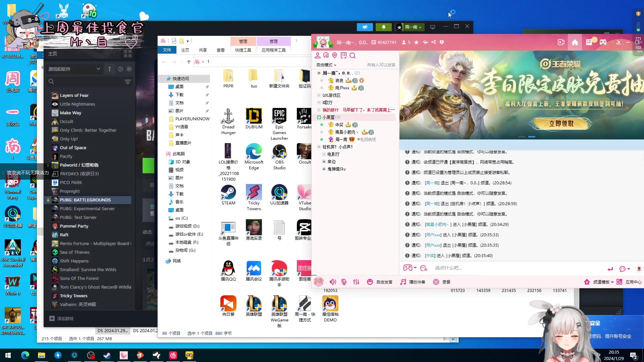644x362 pixels.
Task: Collapse the 挂机房! 小点声! channel
Action: tap(319, 147)
